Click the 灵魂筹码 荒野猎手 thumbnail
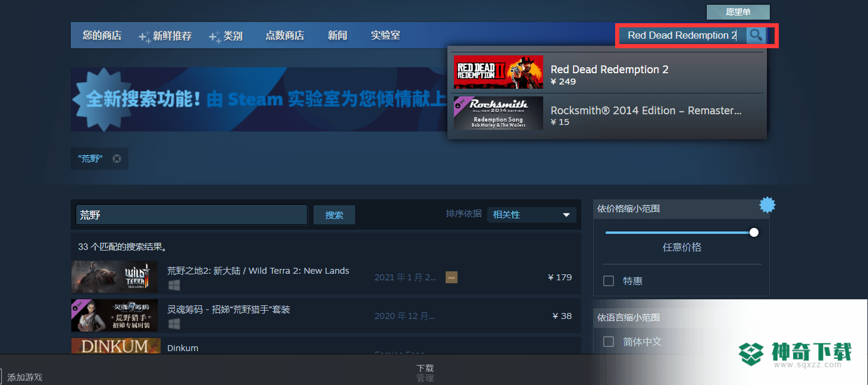This screenshot has width=868, height=385. (114, 315)
